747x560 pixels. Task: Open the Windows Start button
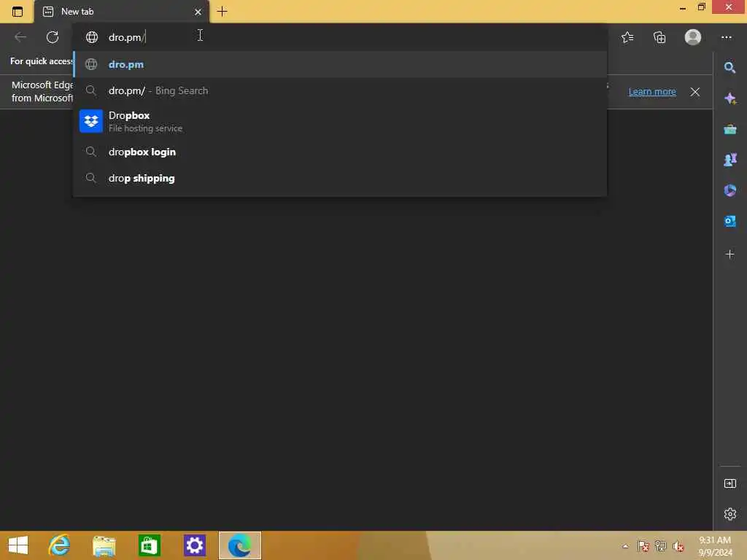click(18, 545)
